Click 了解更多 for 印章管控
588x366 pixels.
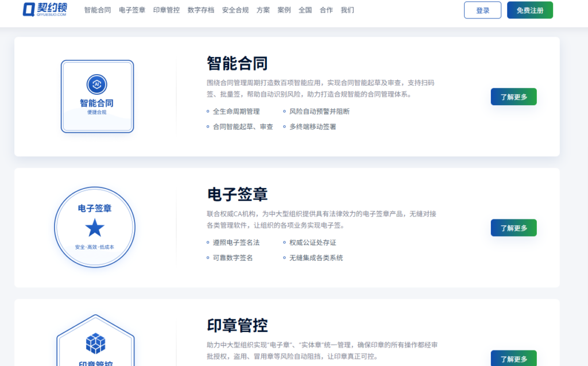tap(514, 359)
